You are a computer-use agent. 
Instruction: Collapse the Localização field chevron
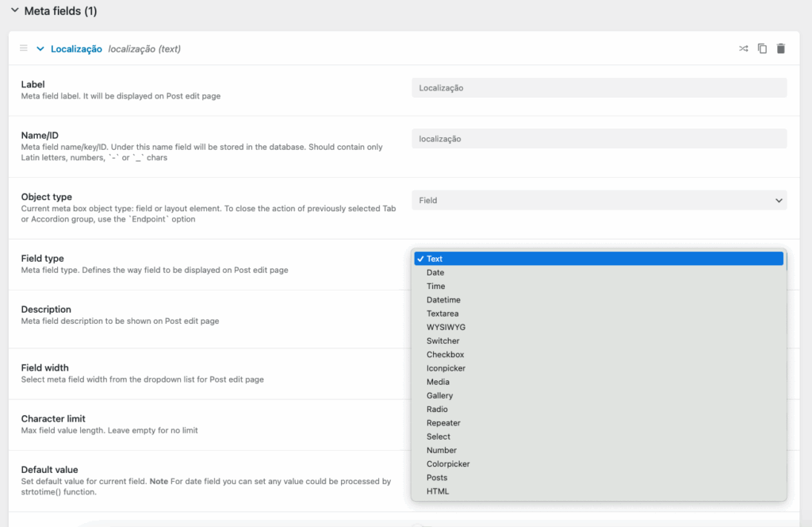[40, 49]
